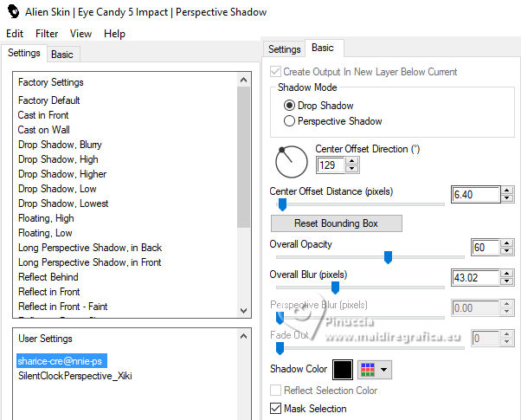
Task: Open the color palette grid icon
Action: coord(368,370)
